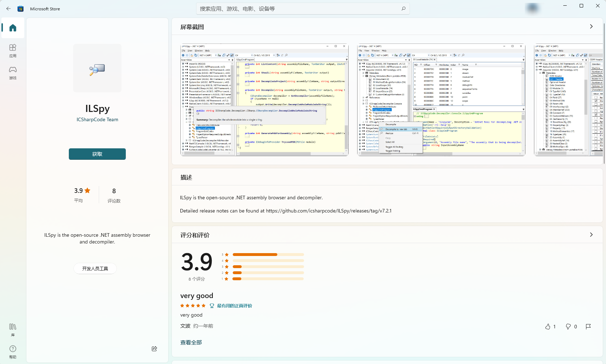Viewport: 606px width, 364px height.
Task: Click the five-star rating under 'very good'
Action: [x=193, y=306]
